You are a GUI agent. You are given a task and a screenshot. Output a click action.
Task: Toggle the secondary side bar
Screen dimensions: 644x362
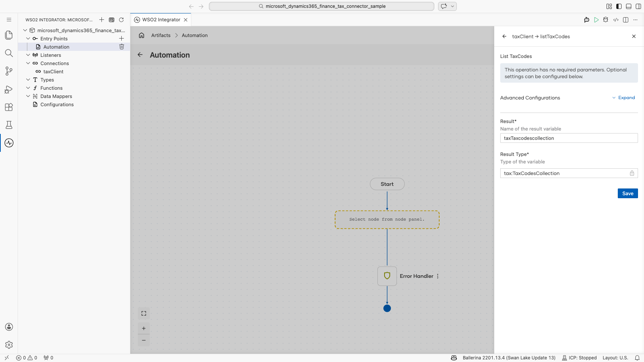[638, 6]
